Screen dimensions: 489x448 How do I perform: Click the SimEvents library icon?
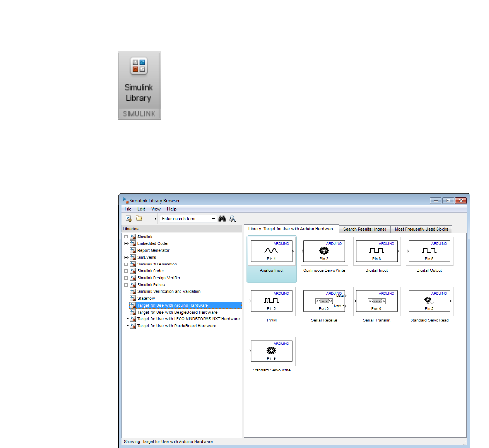pos(133,257)
